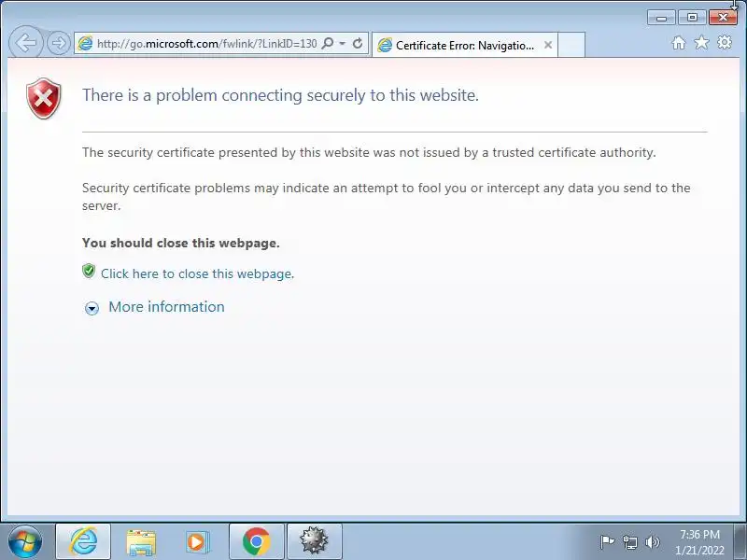Viewport: 747px width, 560px height.
Task: Click the Internet Explorer taskbar icon
Action: pyautogui.click(x=83, y=541)
